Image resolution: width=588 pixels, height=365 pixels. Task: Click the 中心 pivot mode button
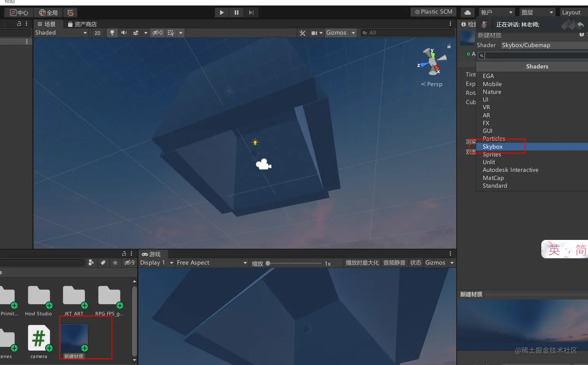(x=19, y=12)
